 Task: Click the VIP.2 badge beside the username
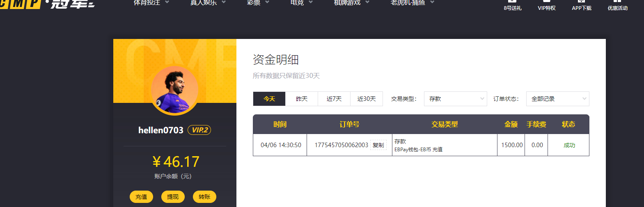coord(199,130)
